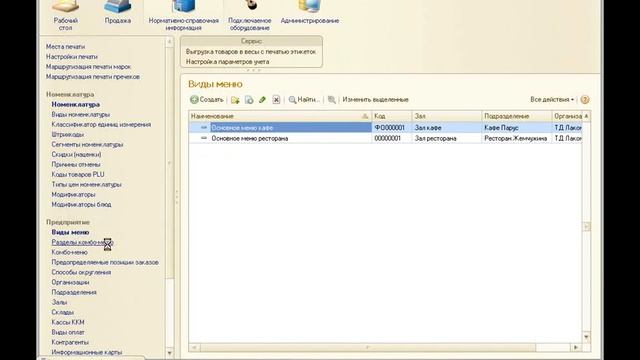The image size is (640, 360).
Task: Click navigation panel scroll down arrow
Action: tap(169, 353)
